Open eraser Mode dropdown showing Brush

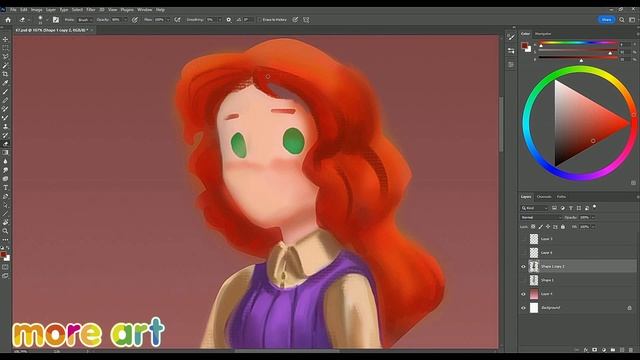point(85,20)
